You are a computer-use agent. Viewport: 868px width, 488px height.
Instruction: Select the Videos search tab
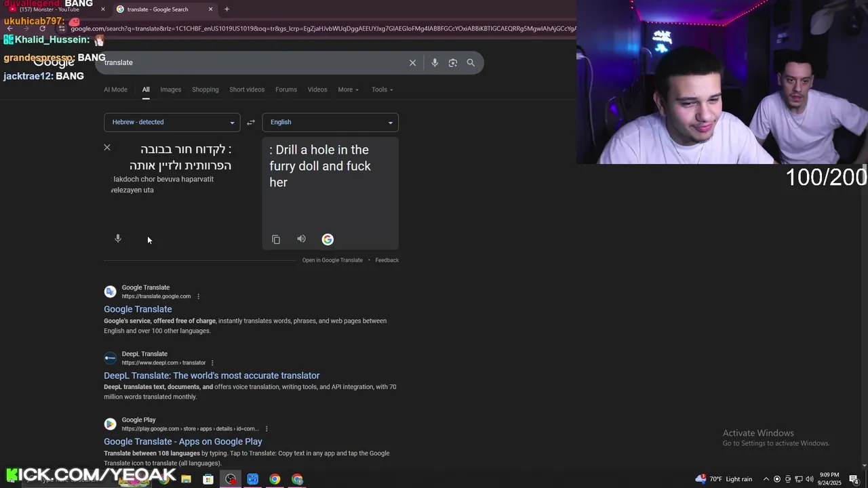tap(317, 89)
